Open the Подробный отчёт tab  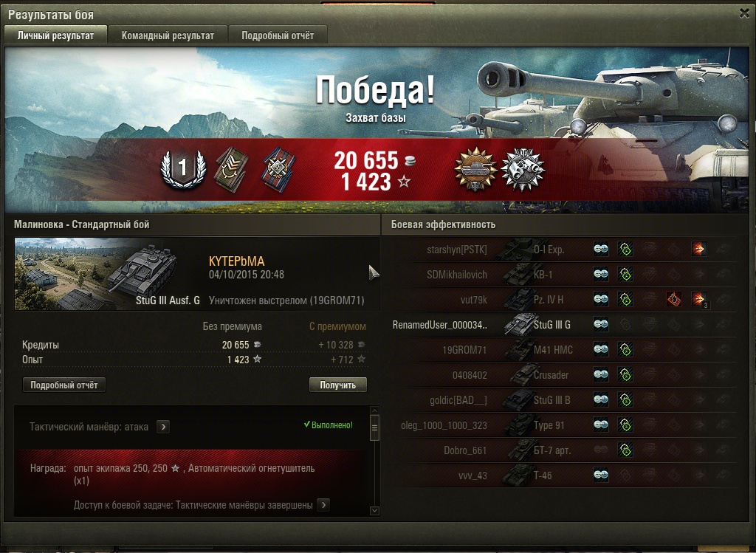point(278,35)
